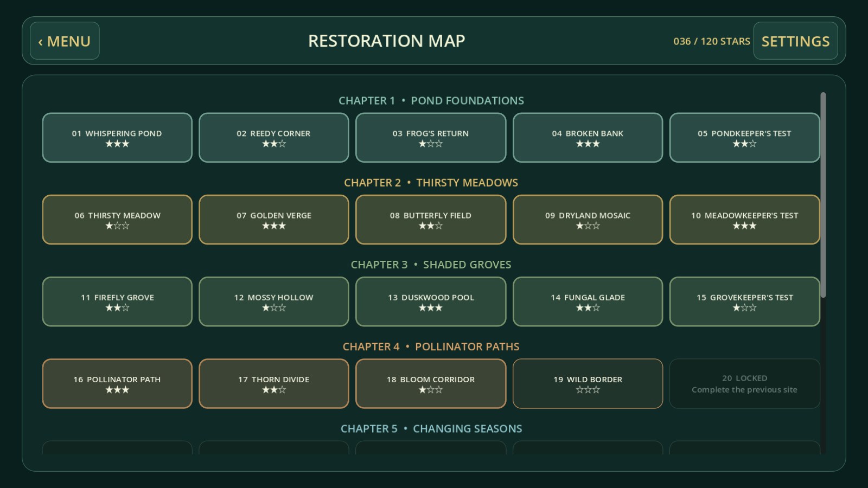Viewport: 868px width, 488px height.
Task: Start unplayed level 19 Wild Border
Action: 588,383
